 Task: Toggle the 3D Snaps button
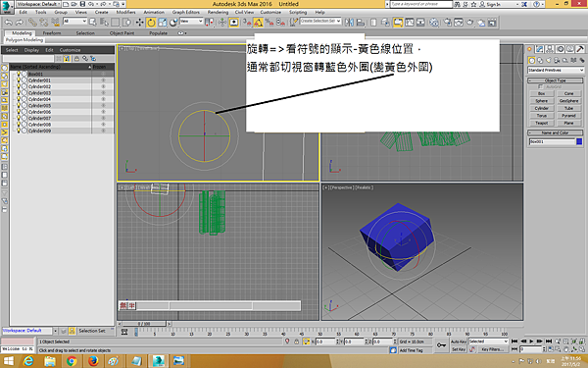[x=247, y=23]
